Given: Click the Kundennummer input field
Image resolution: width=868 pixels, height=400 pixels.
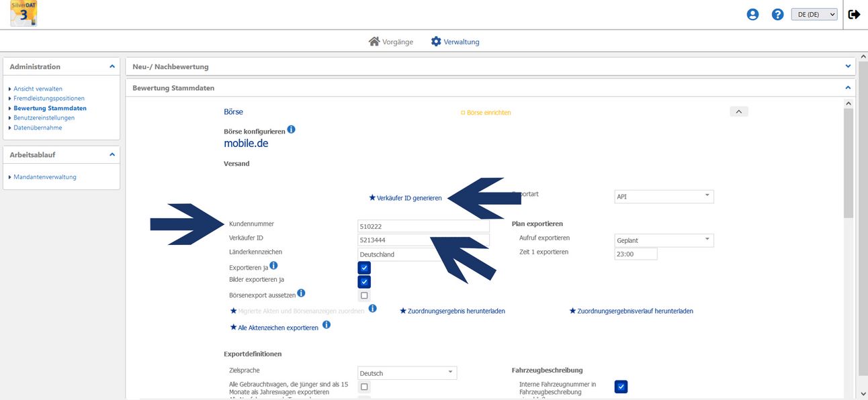Looking at the screenshot, I should coord(423,226).
